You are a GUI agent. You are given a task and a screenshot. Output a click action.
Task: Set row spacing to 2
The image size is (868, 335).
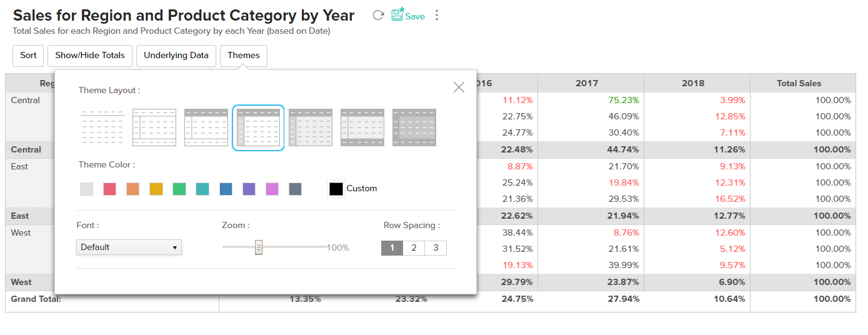click(414, 248)
